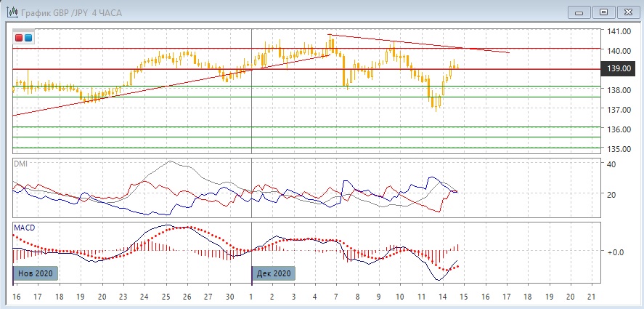Click the DMI scale value 40
The height and width of the screenshot is (309, 644).
coord(611,164)
